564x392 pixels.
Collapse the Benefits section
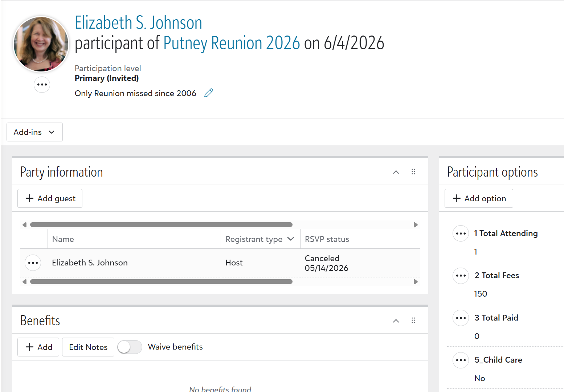click(396, 321)
